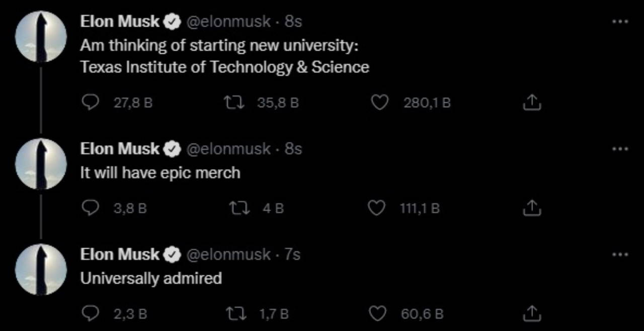
Task: Open avatar on Universally admired tweet
Action: coord(41,269)
